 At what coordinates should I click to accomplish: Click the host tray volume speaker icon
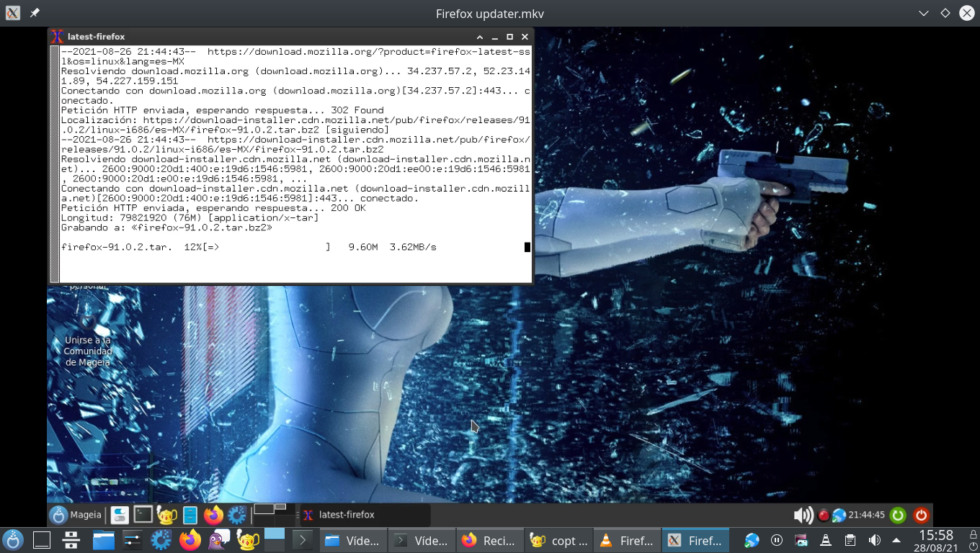coord(874,540)
